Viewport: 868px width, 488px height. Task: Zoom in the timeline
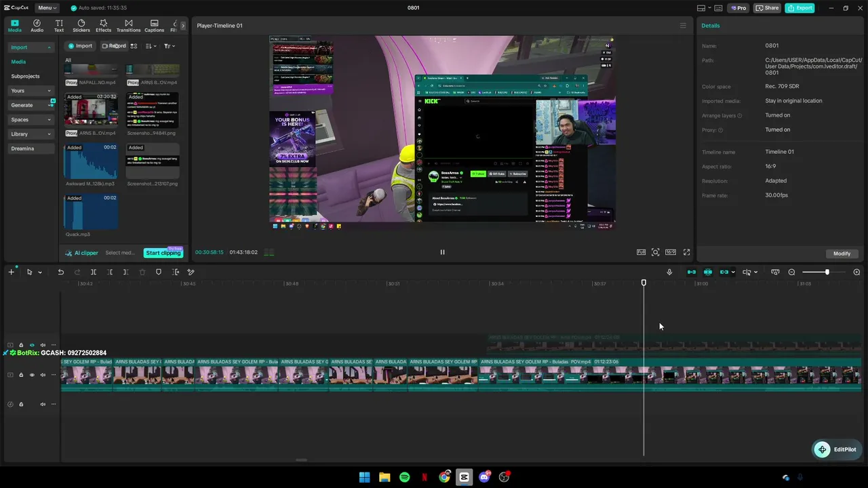tap(856, 272)
